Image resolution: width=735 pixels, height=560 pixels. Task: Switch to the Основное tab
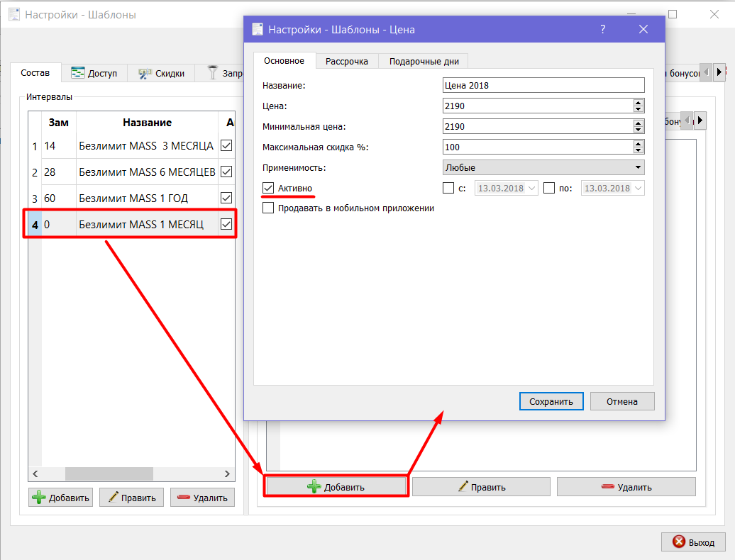point(284,60)
